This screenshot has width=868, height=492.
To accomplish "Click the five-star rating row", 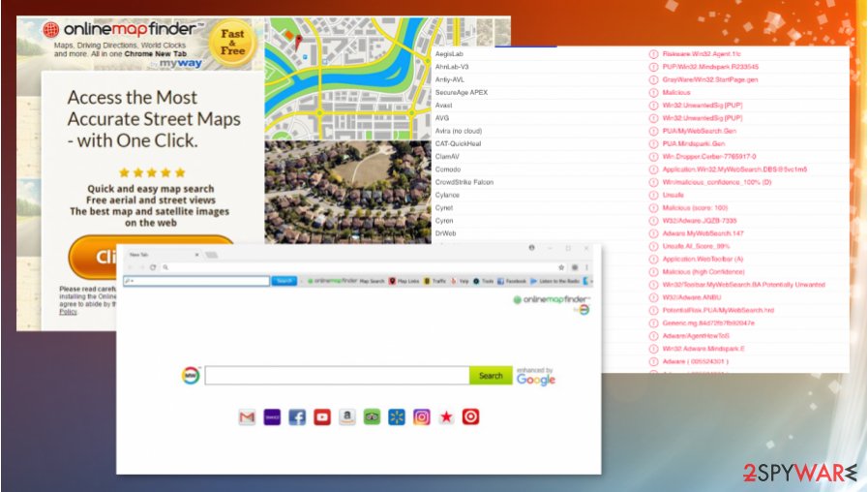I will tap(152, 172).
